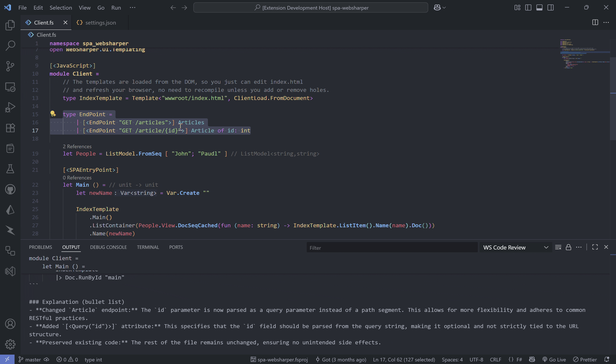Viewport: 616px width, 364px height.
Task: Change indentation via Spaces: 4
Action: click(x=452, y=360)
